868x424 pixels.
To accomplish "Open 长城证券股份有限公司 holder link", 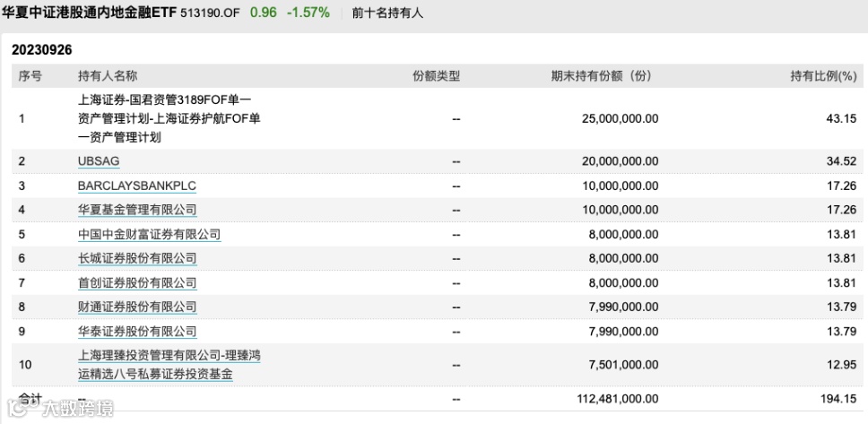I will coord(137,258).
